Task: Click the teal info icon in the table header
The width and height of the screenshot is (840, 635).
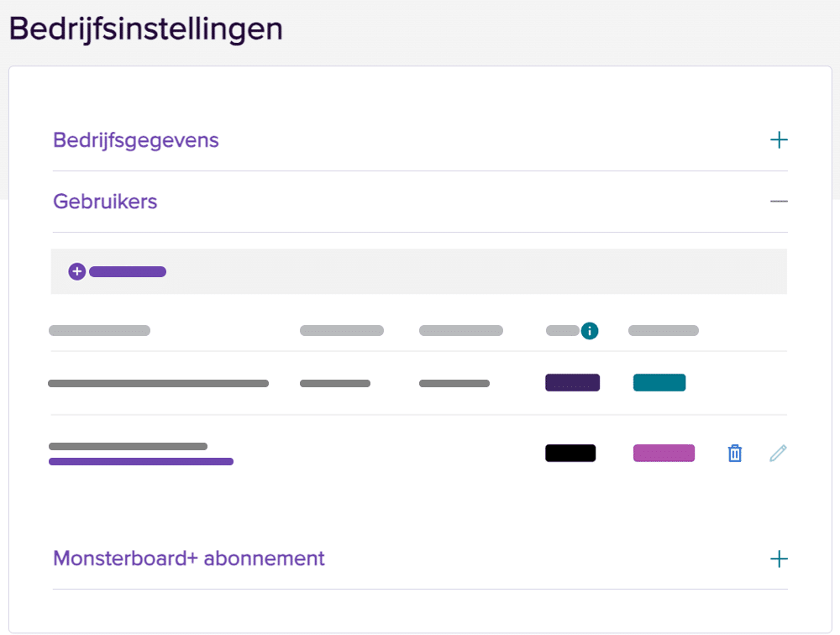Action: pos(590,331)
